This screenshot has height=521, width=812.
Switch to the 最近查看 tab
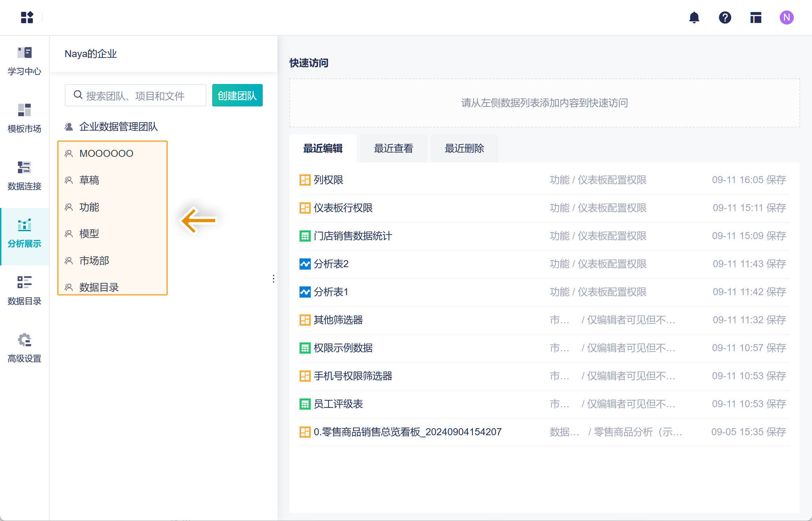click(393, 148)
